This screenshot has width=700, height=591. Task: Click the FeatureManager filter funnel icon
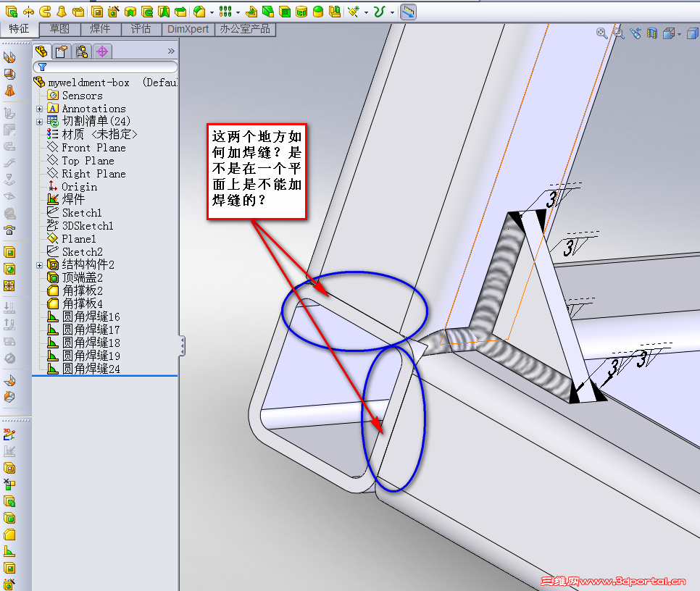click(42, 66)
